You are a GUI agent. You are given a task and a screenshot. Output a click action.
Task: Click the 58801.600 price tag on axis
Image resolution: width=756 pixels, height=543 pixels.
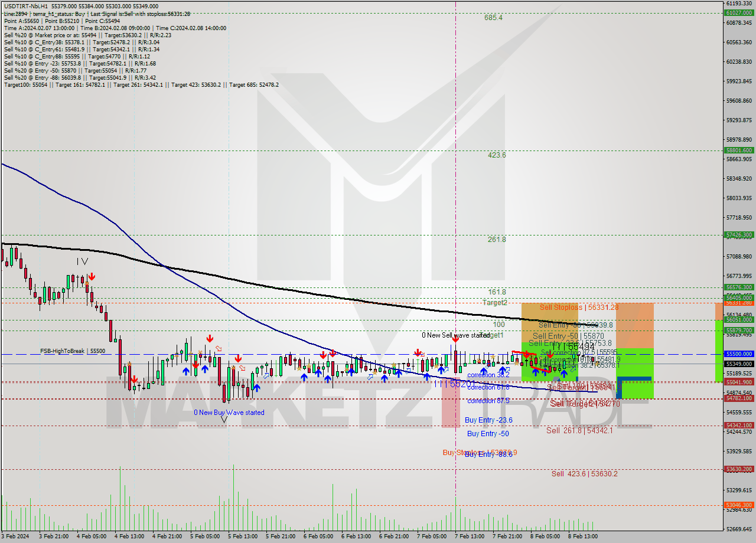pyautogui.click(x=739, y=151)
